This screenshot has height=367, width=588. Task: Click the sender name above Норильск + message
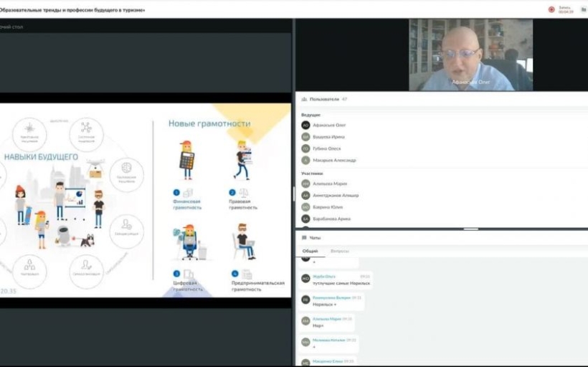coord(331,297)
